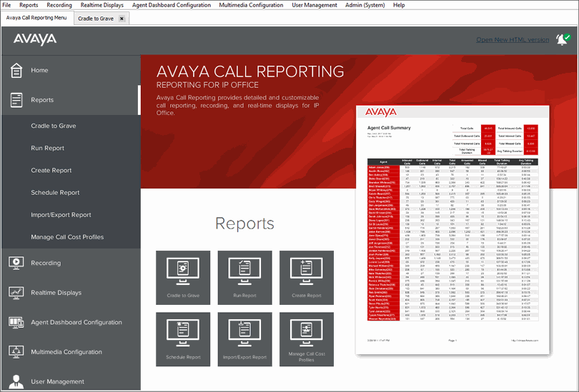Open Multimedia Configuration menu in menu bar
Viewport: 579px width, 392px height.
251,5
